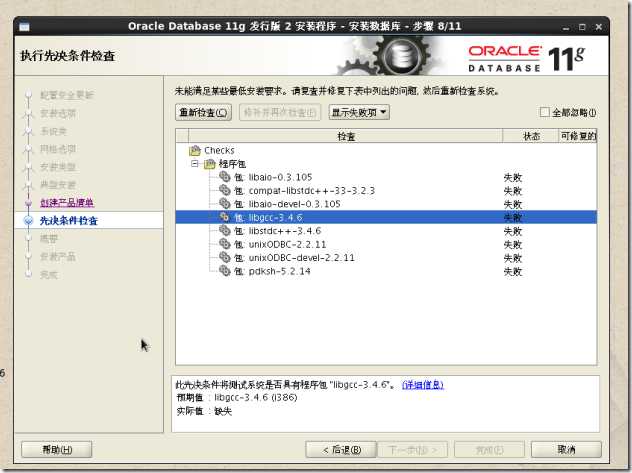
Task: Click the 先决条件检查 step marker icon
Action: (x=28, y=220)
